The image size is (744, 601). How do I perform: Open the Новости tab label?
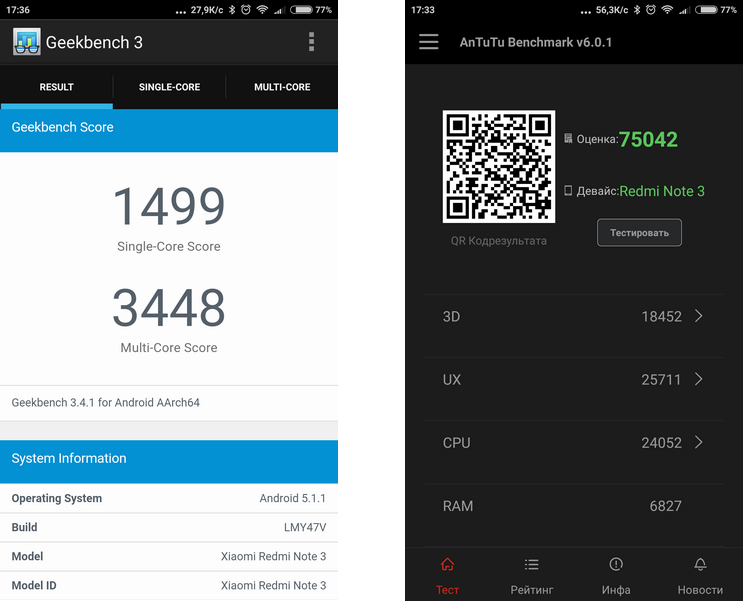(700, 590)
